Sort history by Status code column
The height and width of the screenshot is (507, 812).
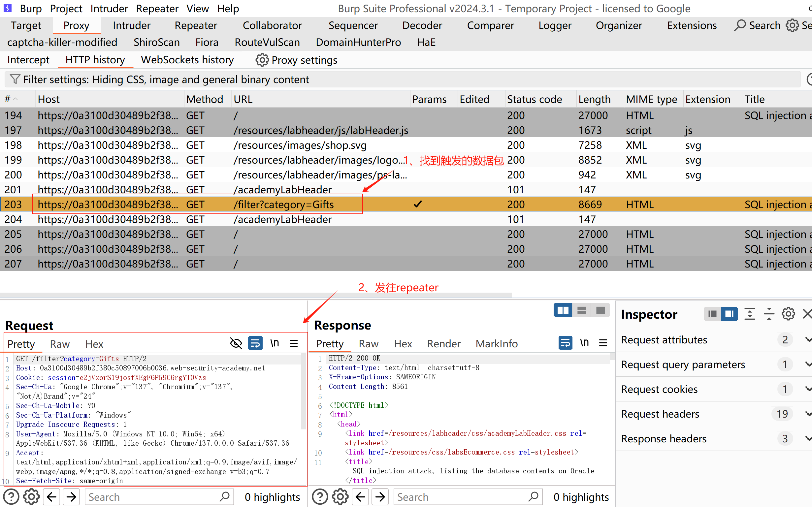[534, 99]
